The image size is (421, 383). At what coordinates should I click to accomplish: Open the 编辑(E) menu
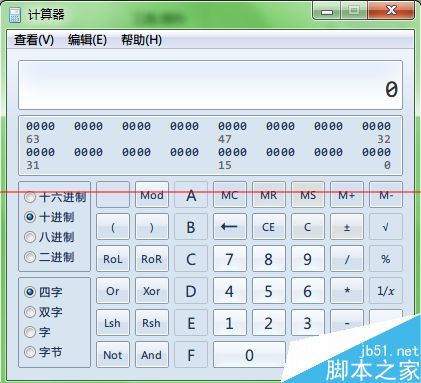[x=87, y=40]
